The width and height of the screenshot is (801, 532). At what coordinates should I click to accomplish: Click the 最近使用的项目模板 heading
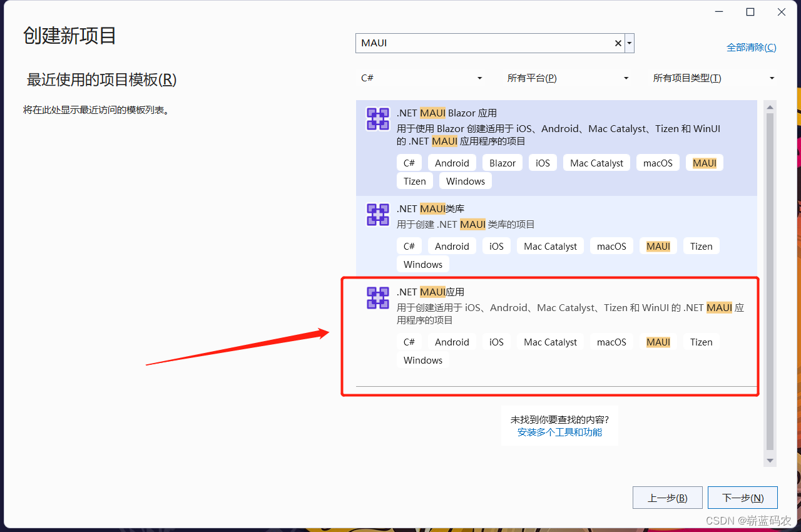[x=101, y=80]
